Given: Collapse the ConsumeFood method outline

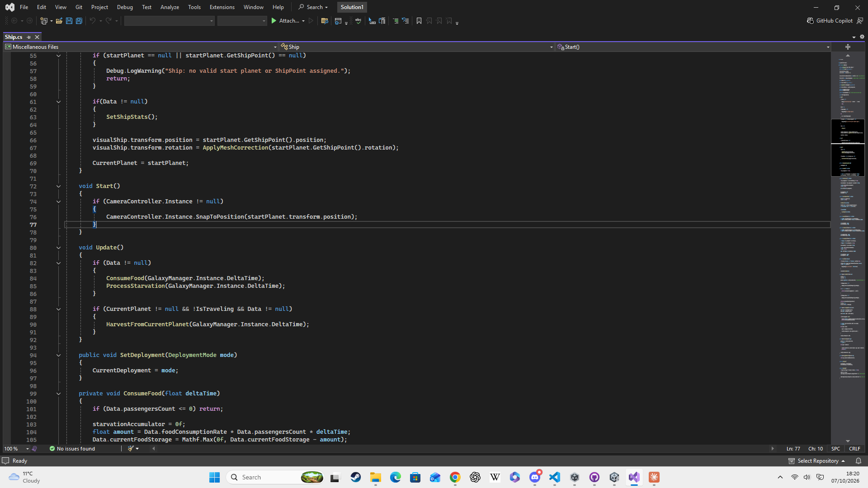Looking at the screenshot, I should [58, 394].
